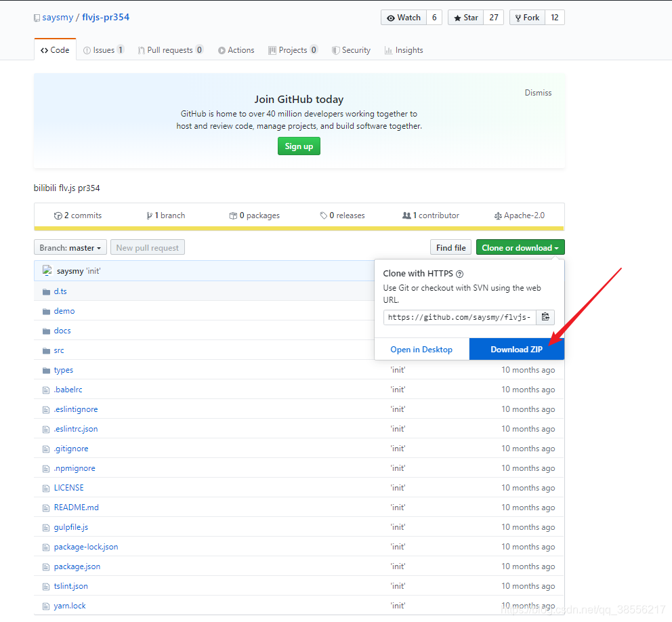The image size is (672, 622).
Task: View the 1 contributor link
Action: point(431,215)
